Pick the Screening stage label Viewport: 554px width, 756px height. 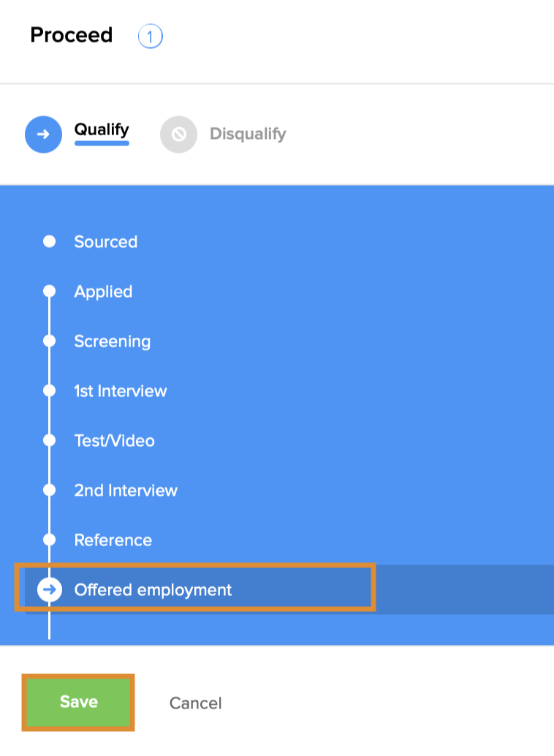coord(112,341)
